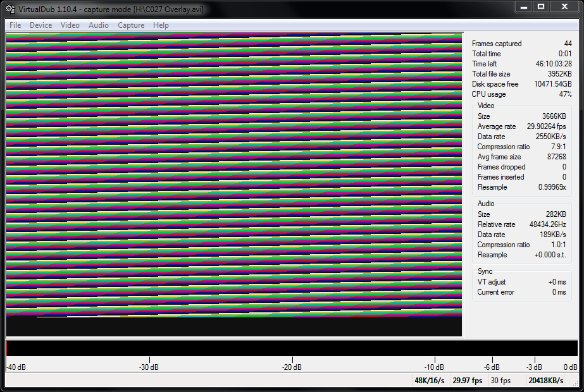Click the CPU usage value 47%

coord(566,94)
